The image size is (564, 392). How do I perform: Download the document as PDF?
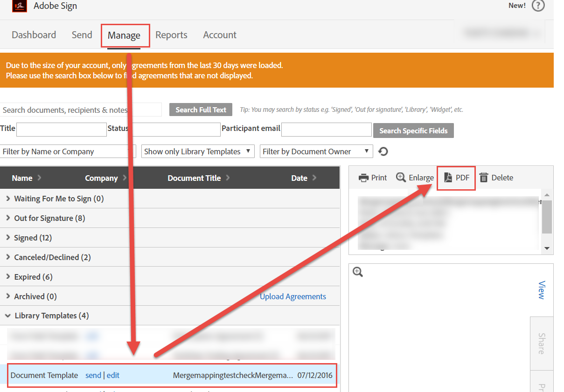pyautogui.click(x=456, y=178)
